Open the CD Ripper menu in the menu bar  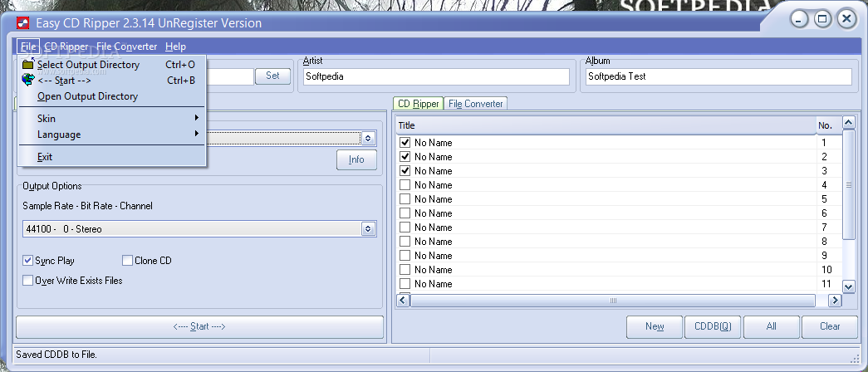[66, 46]
